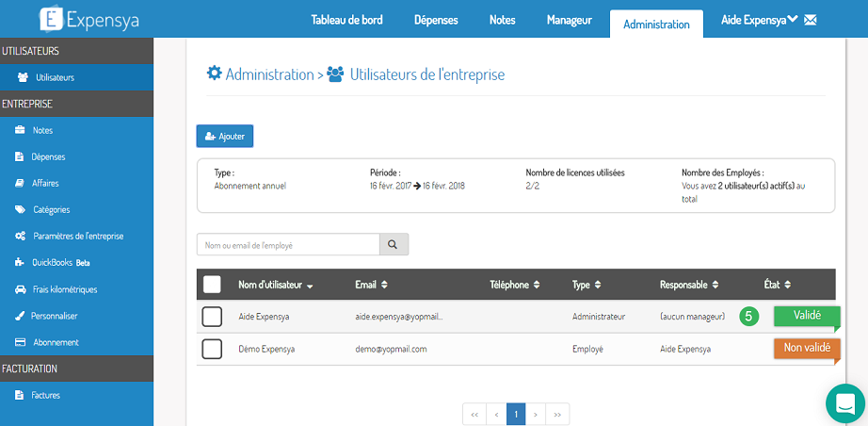Click the Affaires book icon in sidebar
The image size is (868, 426).
click(20, 184)
